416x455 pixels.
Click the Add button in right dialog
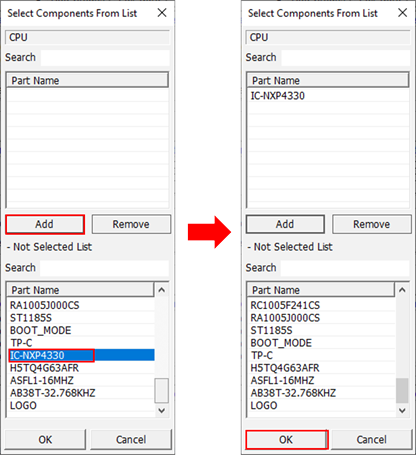pos(285,224)
